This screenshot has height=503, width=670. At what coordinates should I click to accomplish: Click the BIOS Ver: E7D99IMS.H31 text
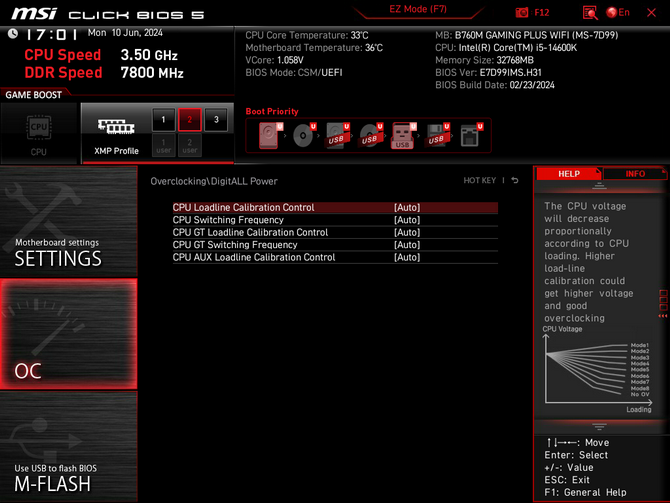(488, 73)
